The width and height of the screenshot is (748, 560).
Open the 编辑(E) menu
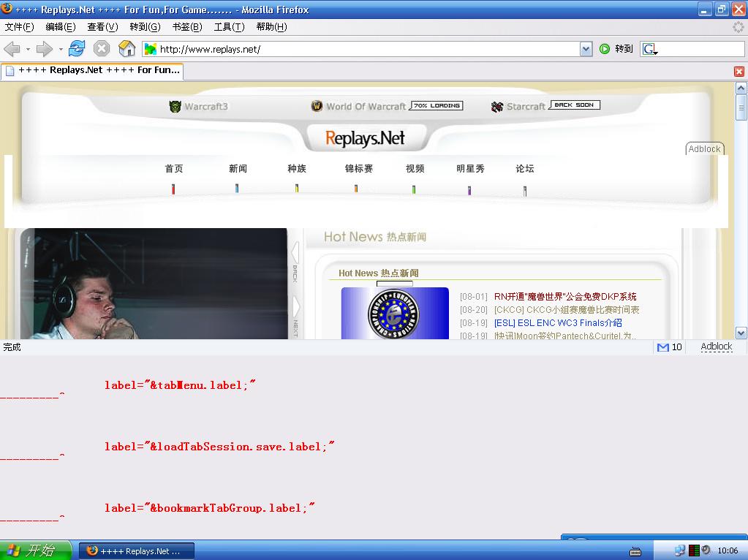[x=61, y=27]
